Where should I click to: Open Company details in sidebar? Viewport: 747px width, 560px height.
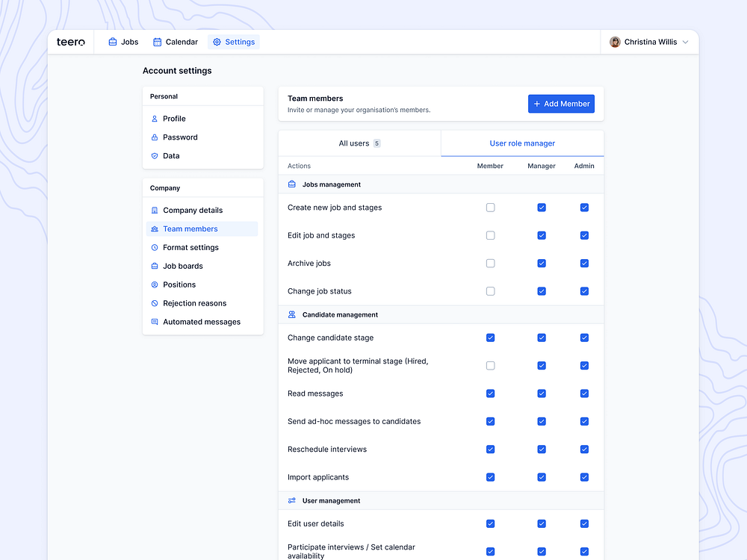pos(202,210)
